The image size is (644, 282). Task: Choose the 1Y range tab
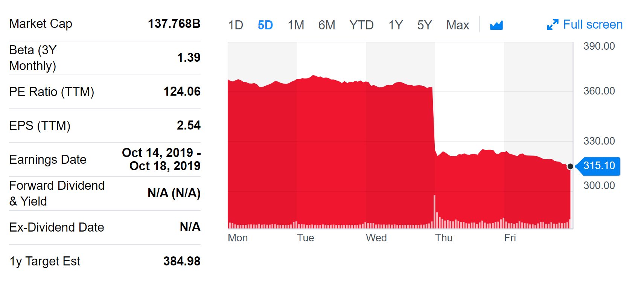pos(395,25)
